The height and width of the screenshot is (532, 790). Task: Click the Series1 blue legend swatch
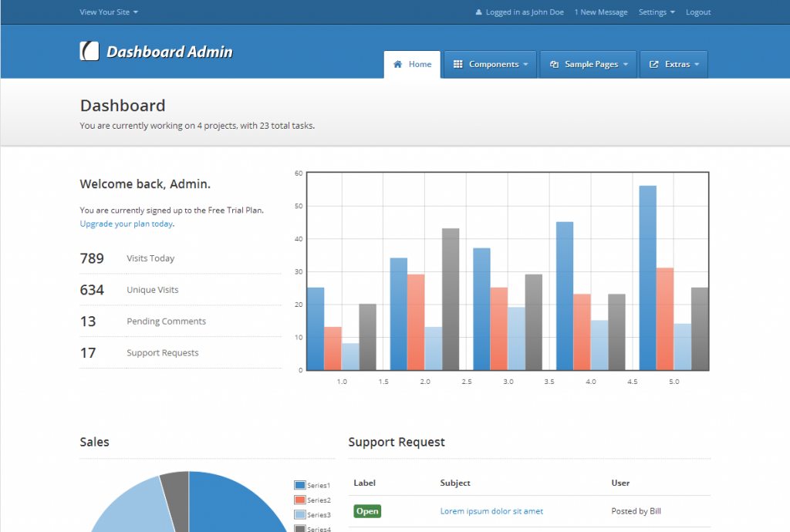[x=300, y=485]
